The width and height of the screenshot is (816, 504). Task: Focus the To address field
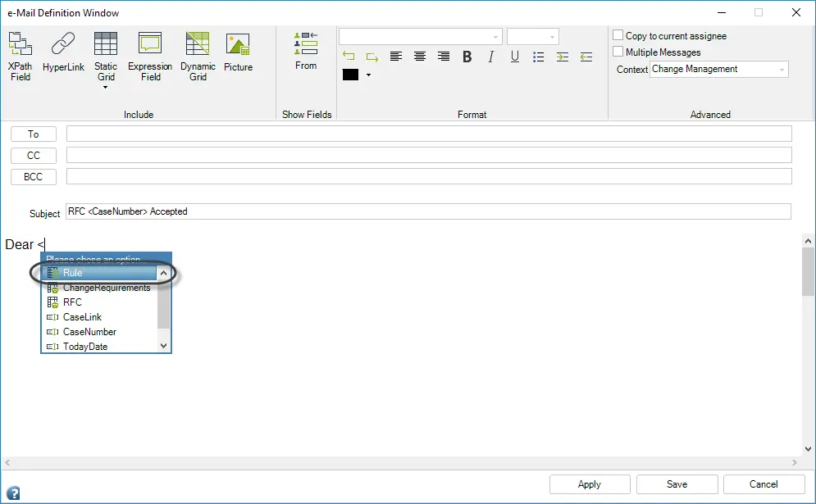430,134
